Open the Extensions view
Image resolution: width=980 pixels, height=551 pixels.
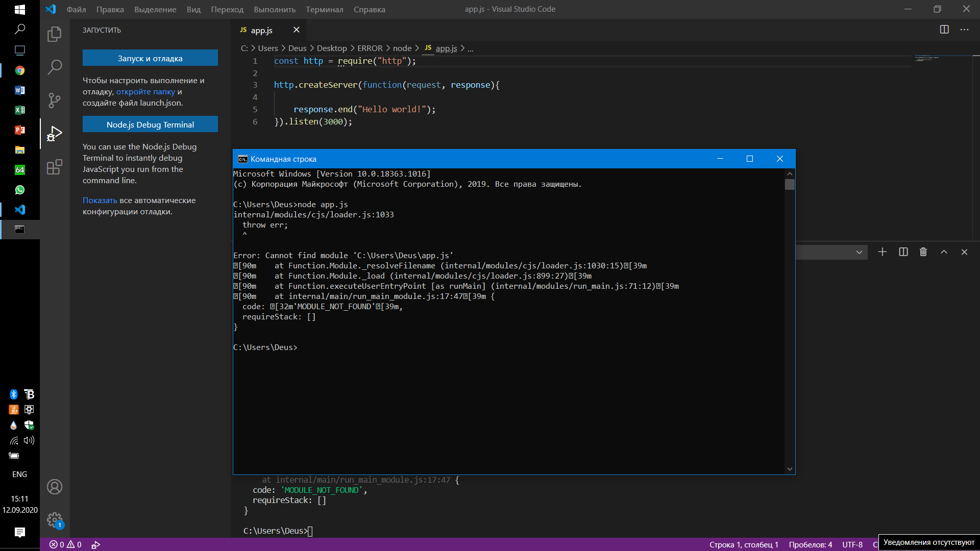pos(55,167)
